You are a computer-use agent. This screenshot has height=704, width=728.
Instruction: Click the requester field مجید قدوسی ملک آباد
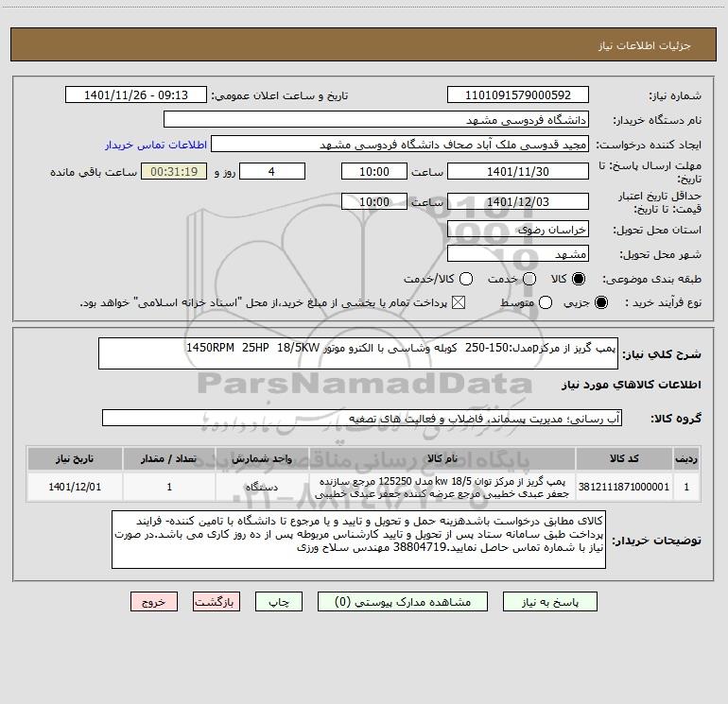400,144
